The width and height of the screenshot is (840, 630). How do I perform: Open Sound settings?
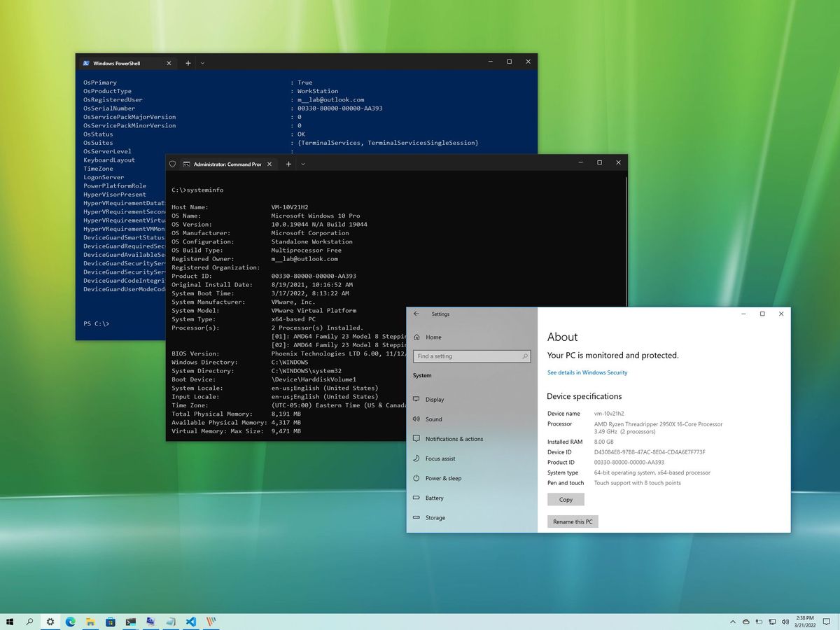coord(434,419)
